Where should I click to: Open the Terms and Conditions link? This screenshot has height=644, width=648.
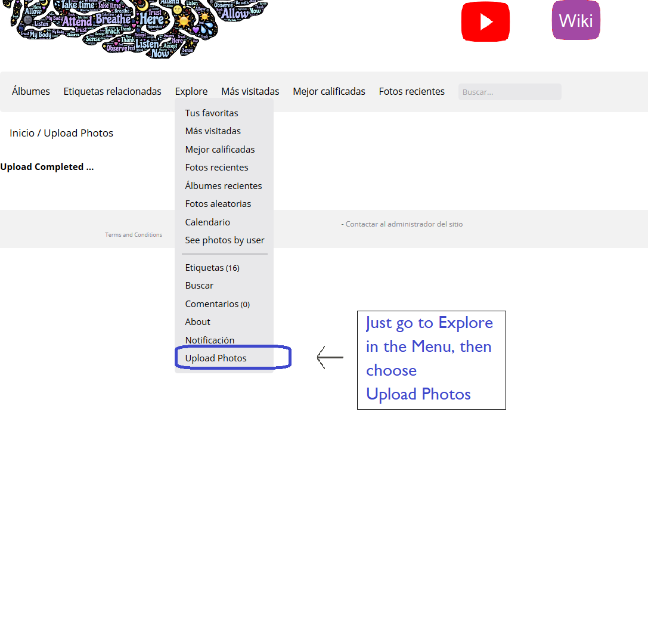click(x=134, y=235)
